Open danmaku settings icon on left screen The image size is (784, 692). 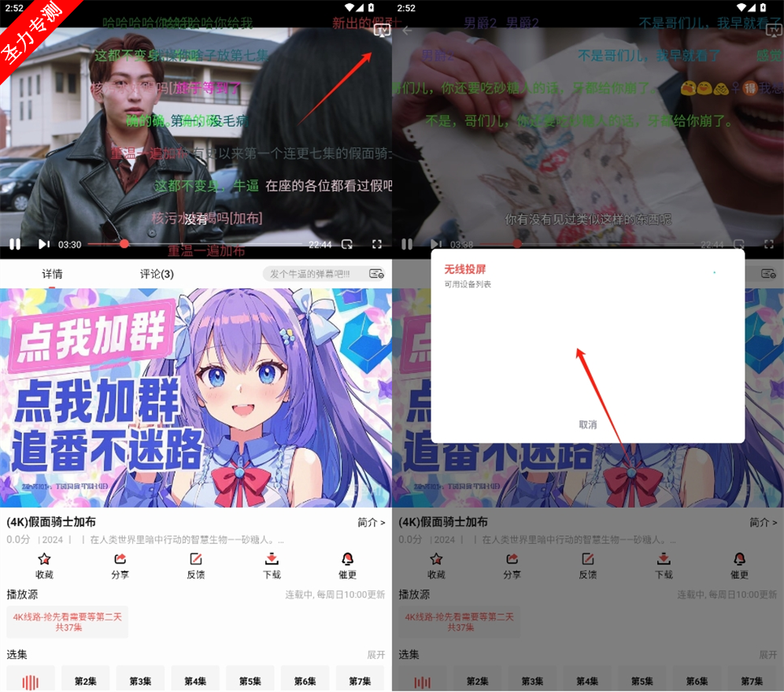click(376, 273)
